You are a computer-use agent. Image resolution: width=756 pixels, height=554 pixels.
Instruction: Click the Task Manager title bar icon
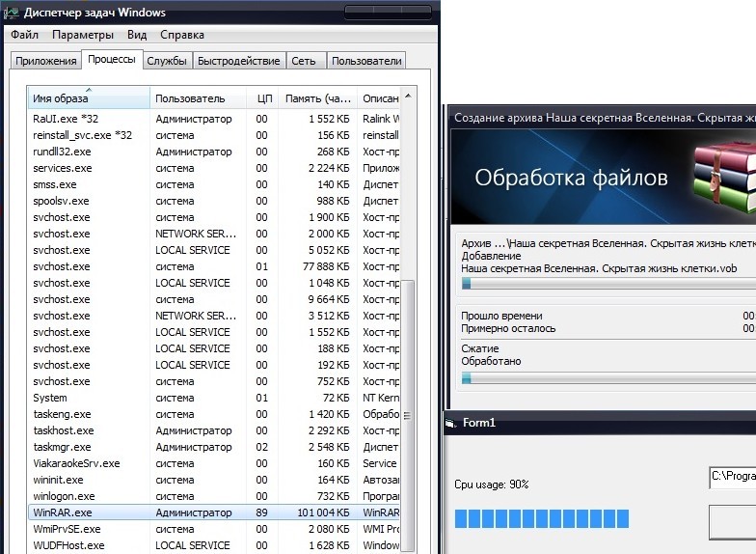(x=13, y=12)
